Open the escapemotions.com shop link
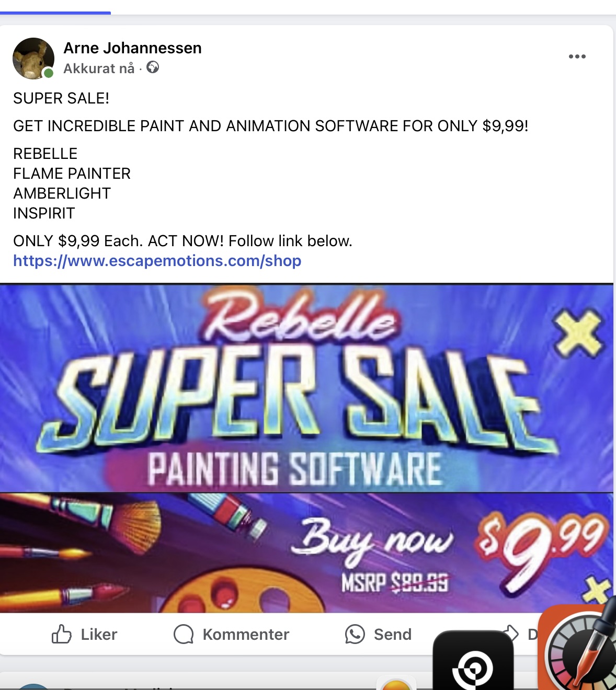Image resolution: width=616 pixels, height=690 pixels. (x=157, y=260)
